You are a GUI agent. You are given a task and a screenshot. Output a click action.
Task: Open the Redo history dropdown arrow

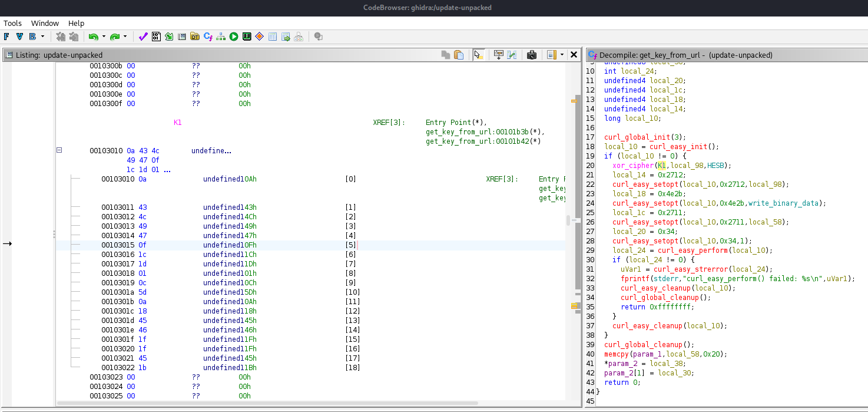click(x=125, y=37)
